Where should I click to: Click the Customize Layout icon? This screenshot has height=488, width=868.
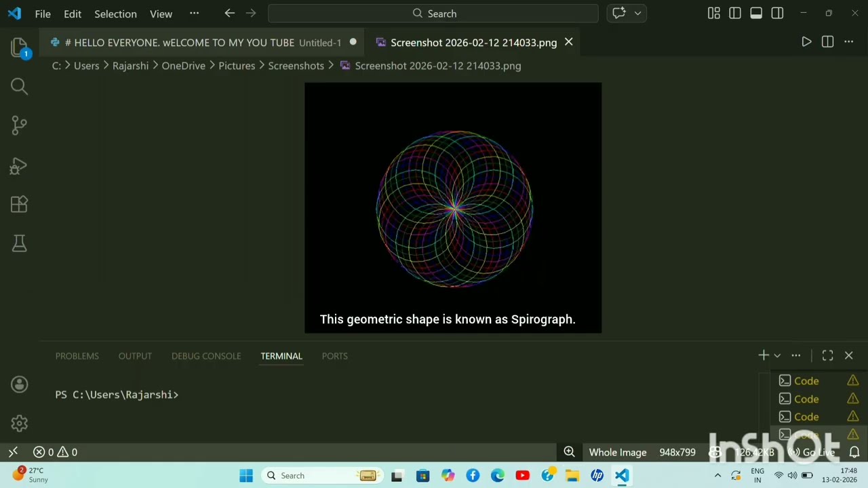click(x=713, y=13)
